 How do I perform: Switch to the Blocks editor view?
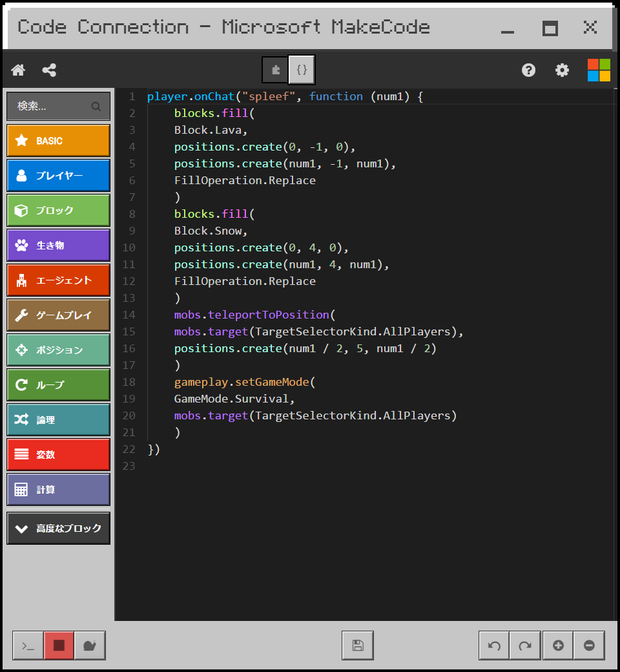click(274, 70)
